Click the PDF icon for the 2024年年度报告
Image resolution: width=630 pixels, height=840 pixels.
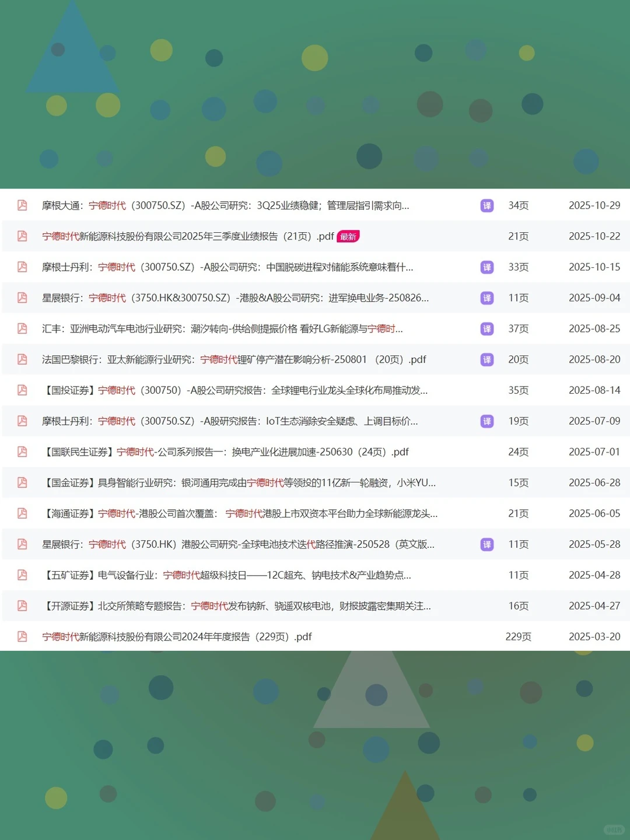(x=22, y=636)
